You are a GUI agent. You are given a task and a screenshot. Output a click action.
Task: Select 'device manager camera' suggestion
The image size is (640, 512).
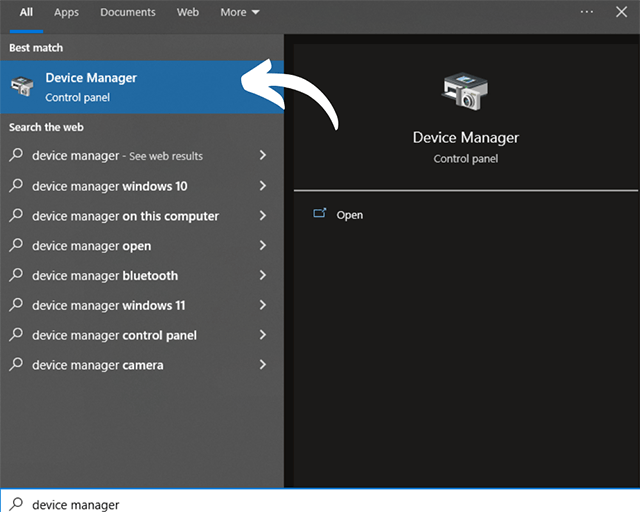(x=142, y=365)
